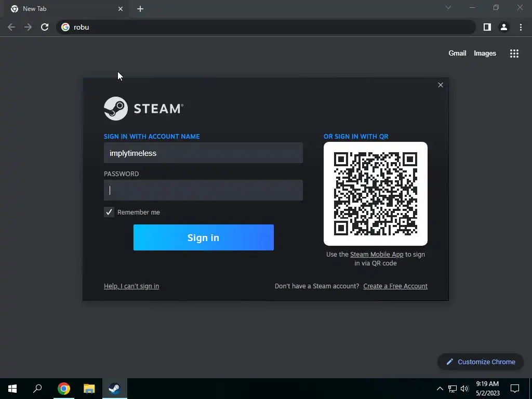
Task: Open the Google apps grid
Action: pos(514,54)
